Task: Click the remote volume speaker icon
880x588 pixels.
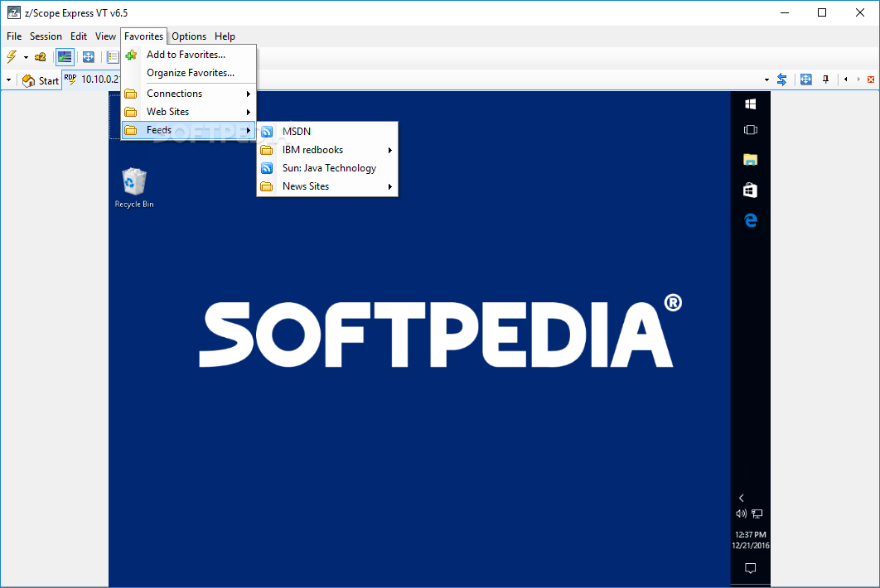Action: point(741,513)
